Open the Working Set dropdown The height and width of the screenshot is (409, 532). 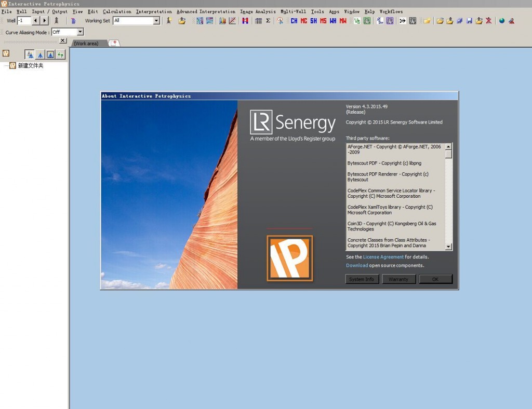[156, 21]
